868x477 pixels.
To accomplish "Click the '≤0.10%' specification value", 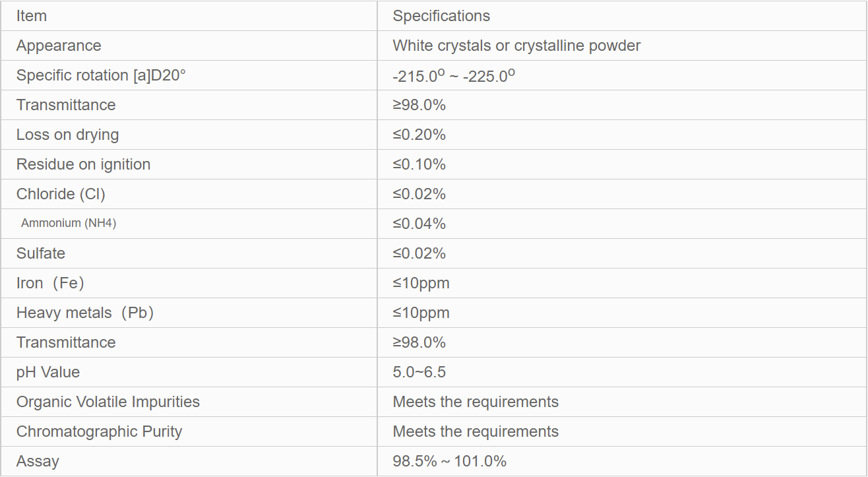I will (419, 164).
